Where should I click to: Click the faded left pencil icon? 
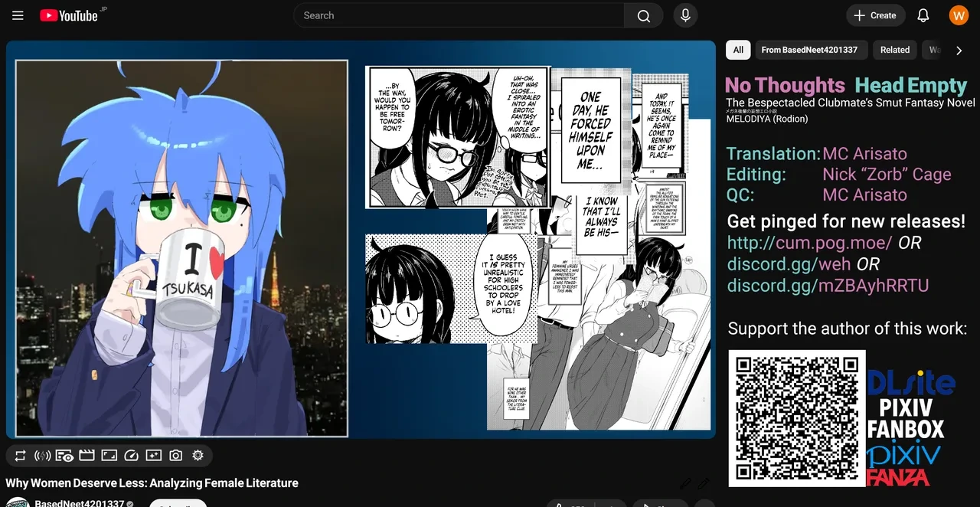[x=685, y=483]
